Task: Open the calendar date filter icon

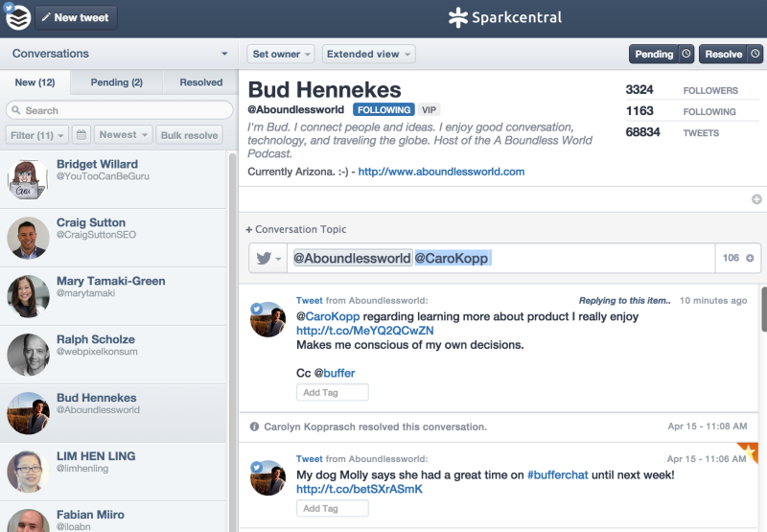Action: click(81, 135)
